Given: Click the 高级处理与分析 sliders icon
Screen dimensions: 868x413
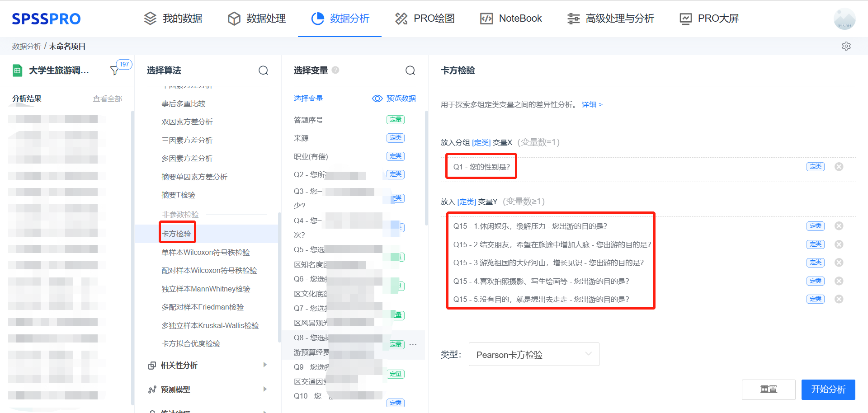Looking at the screenshot, I should coord(574,19).
